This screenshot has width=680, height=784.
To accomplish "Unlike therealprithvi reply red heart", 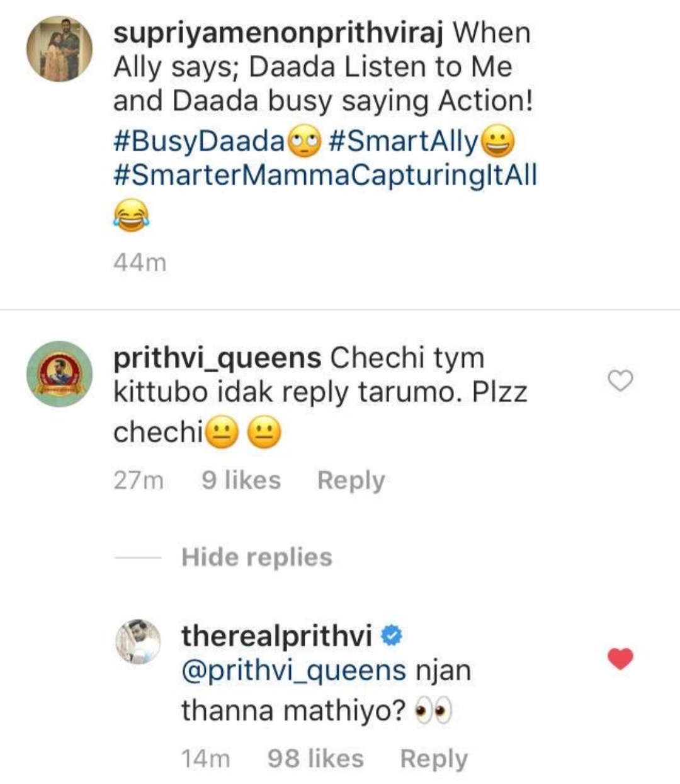I will pos(621,659).
